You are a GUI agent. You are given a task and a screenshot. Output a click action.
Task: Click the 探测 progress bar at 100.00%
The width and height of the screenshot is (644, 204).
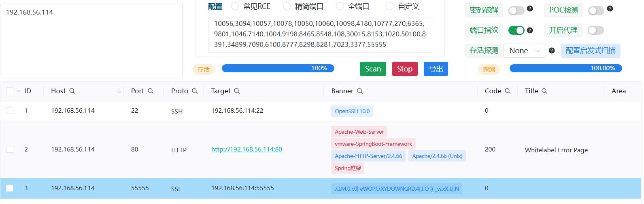[565, 68]
